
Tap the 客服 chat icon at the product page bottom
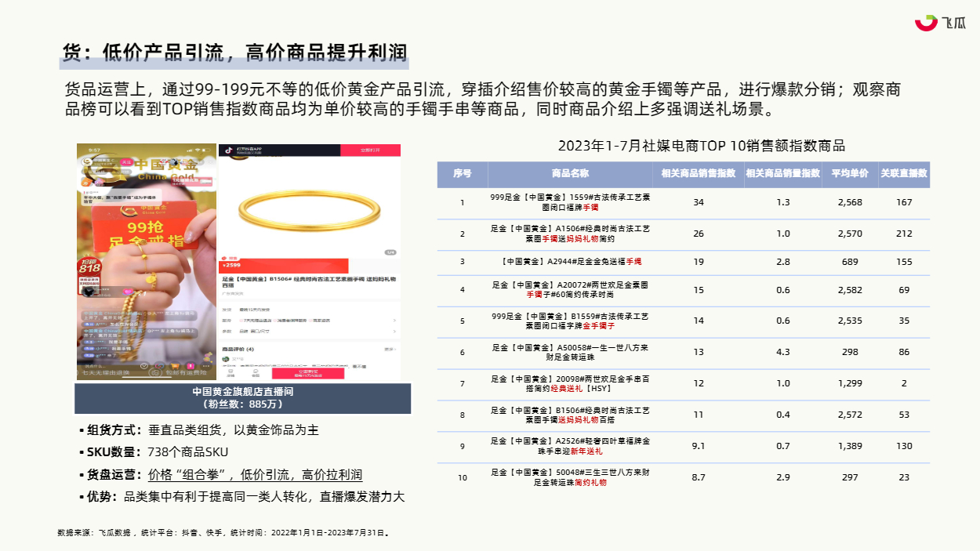[x=256, y=372]
